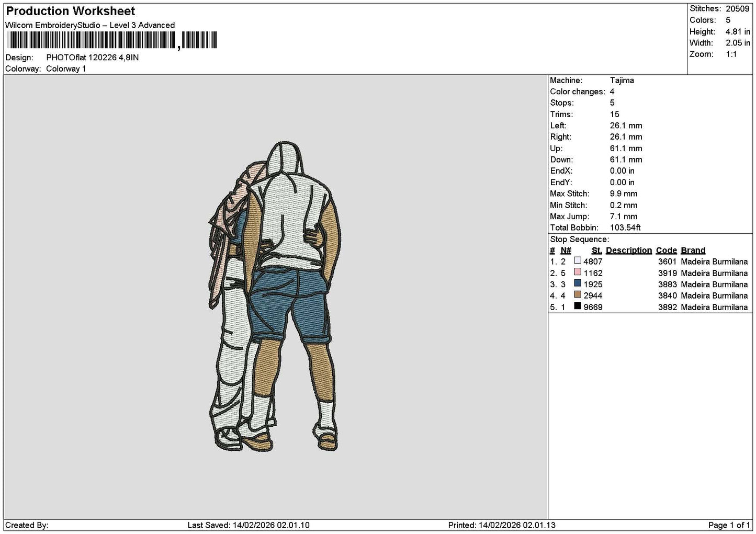Viewport: 756px width, 534px height.
Task: Click the Color changes value '4'
Action: point(612,92)
